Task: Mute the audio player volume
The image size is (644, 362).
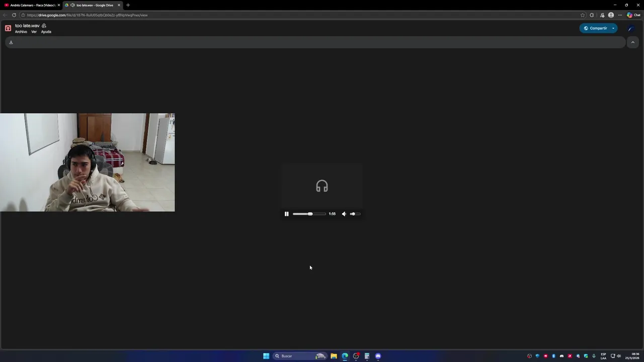Action: point(344,214)
